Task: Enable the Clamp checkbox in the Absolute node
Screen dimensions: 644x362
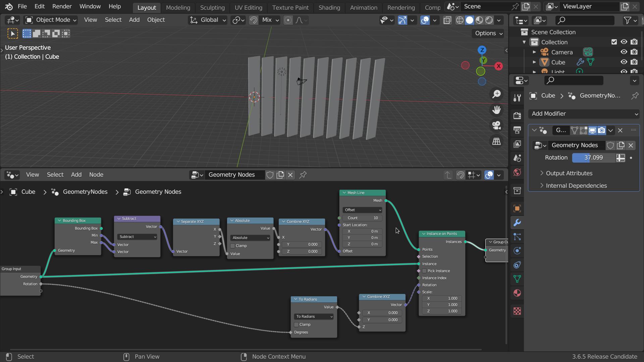Action: (x=233, y=245)
